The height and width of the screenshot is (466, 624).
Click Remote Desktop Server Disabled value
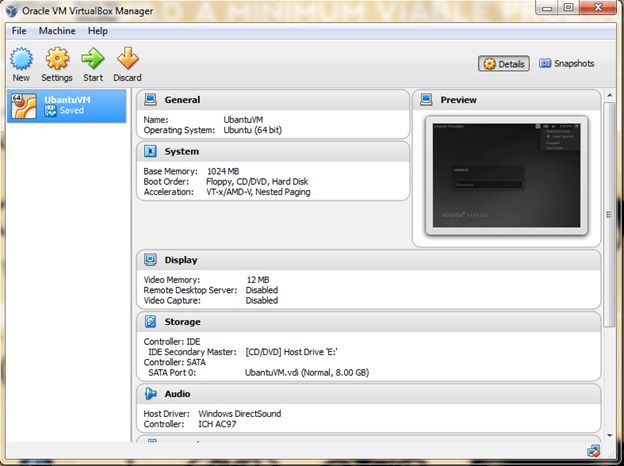[x=261, y=291]
